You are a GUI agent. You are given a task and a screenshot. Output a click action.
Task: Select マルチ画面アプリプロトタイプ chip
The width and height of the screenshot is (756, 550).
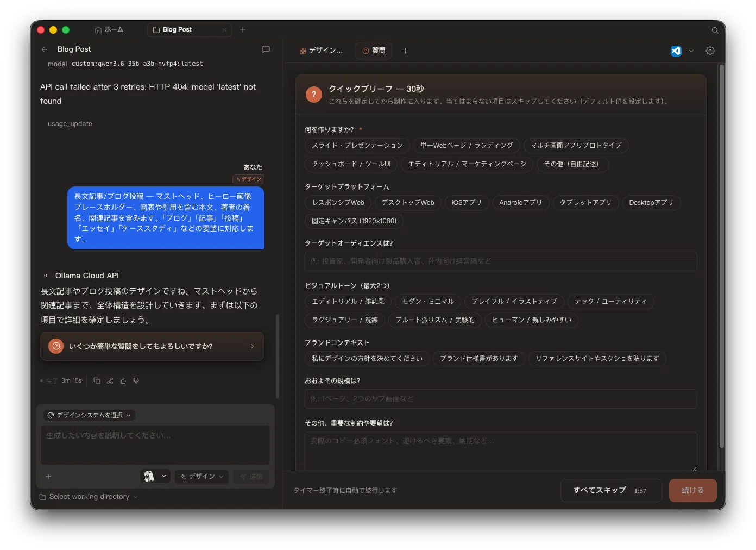point(576,146)
